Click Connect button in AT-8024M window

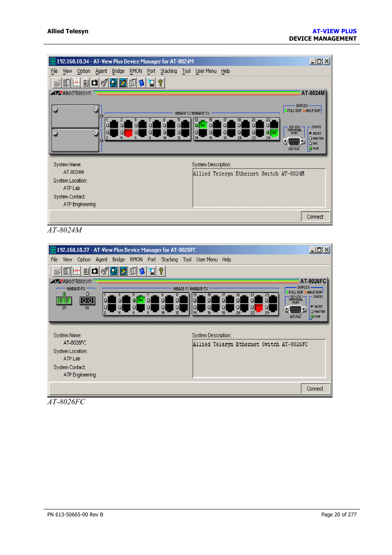click(315, 217)
